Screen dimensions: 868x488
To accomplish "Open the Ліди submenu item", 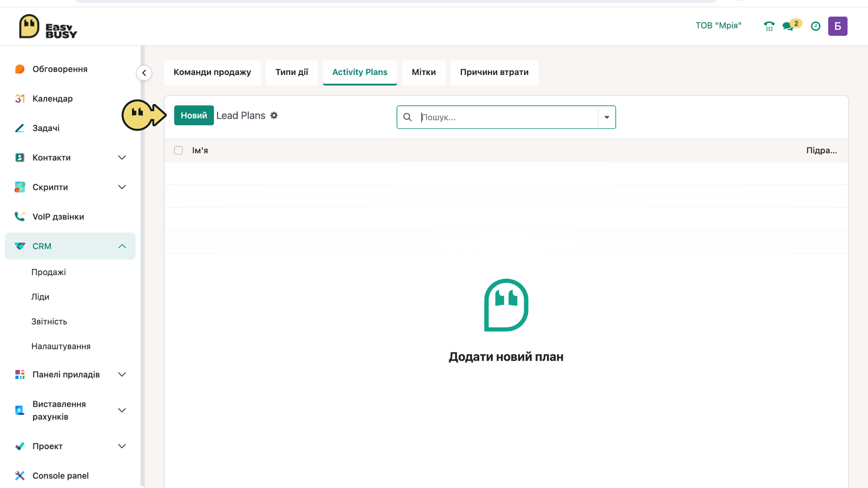I will coord(40,297).
